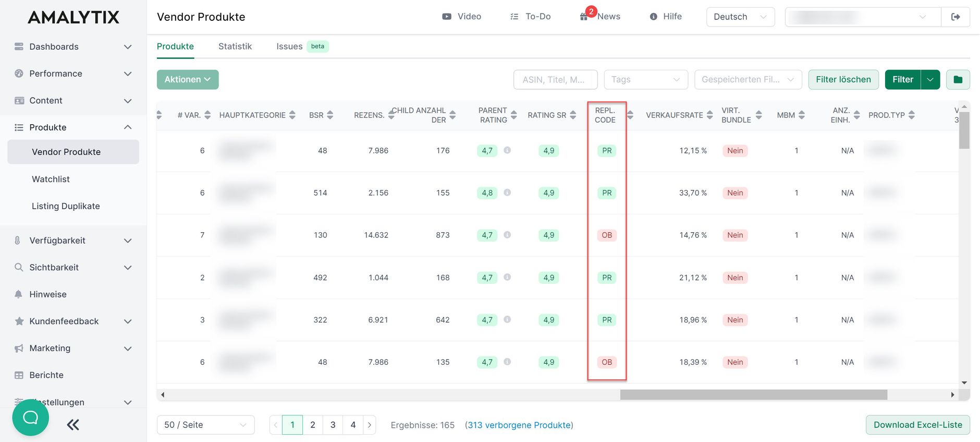The image size is (980, 442).
Task: Click the table scroll-right arrow
Action: pyautogui.click(x=952, y=395)
